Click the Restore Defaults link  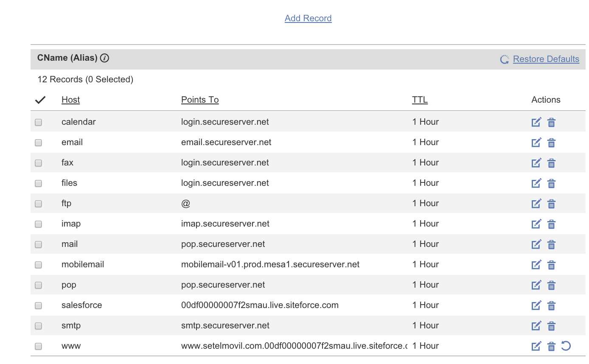[546, 59]
